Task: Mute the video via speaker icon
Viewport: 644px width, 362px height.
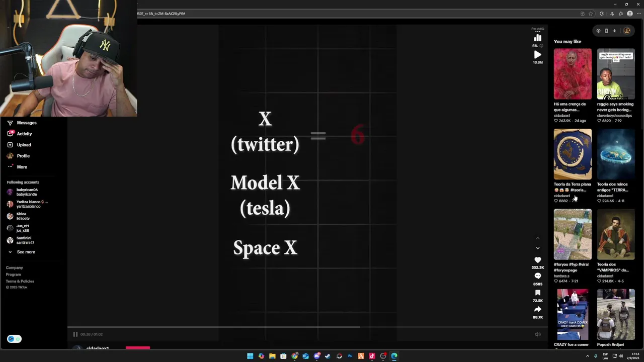Action: 537,334
